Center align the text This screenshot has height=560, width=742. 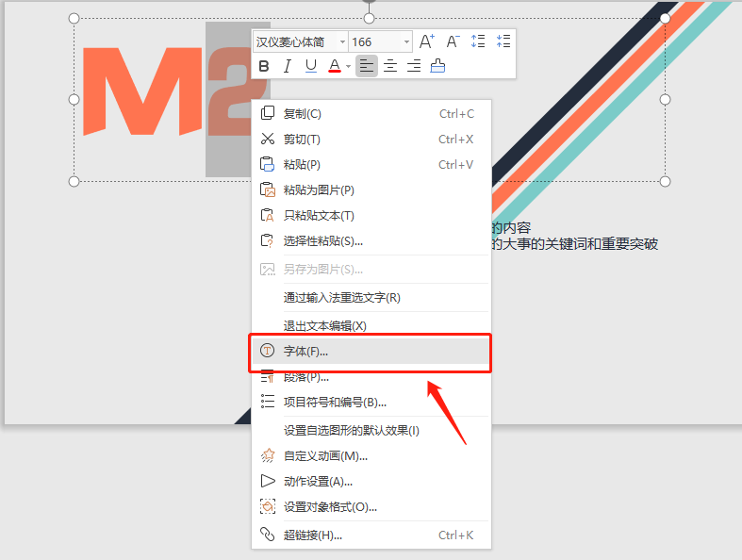389,66
